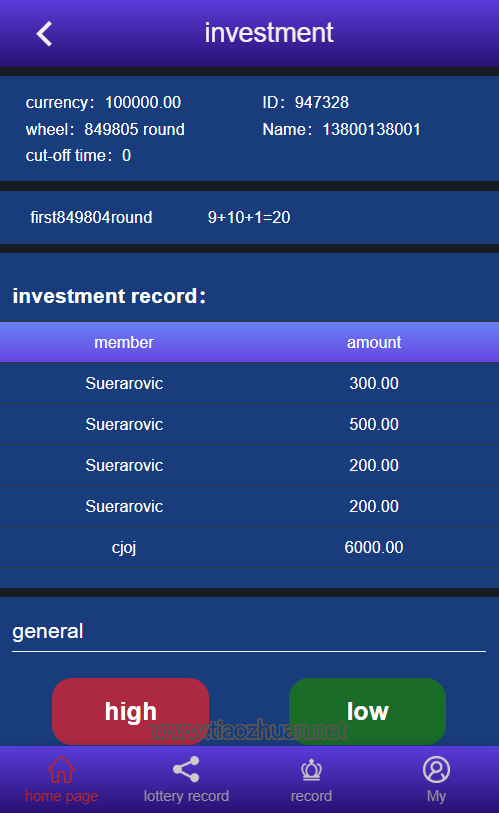The image size is (499, 813).
Task: Select Suerarovic 500.00 record row
Action: 250,424
